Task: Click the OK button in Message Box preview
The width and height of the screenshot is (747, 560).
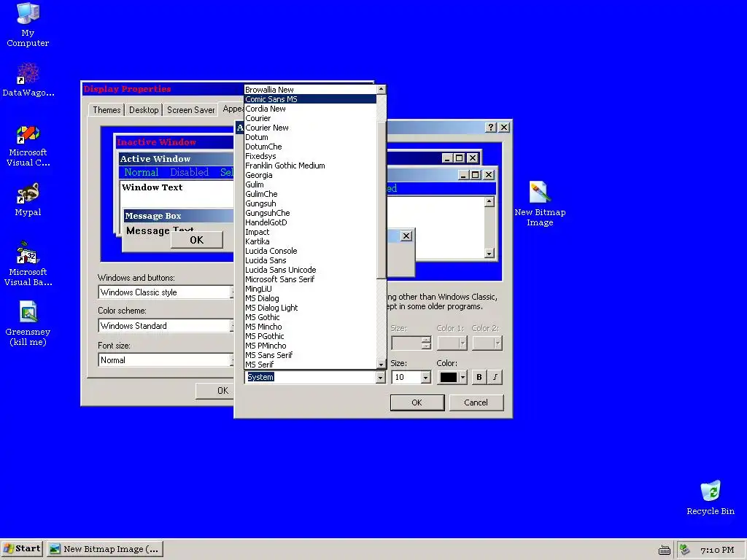Action: 196,240
